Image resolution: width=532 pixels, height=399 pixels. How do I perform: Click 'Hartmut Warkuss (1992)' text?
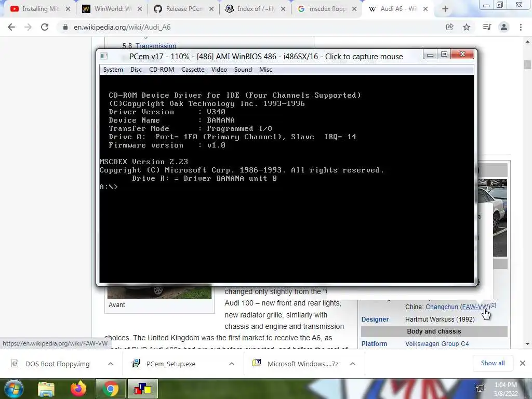(x=440, y=320)
